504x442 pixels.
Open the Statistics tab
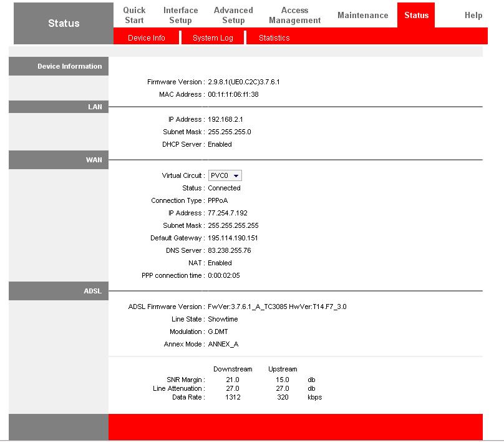[274, 37]
